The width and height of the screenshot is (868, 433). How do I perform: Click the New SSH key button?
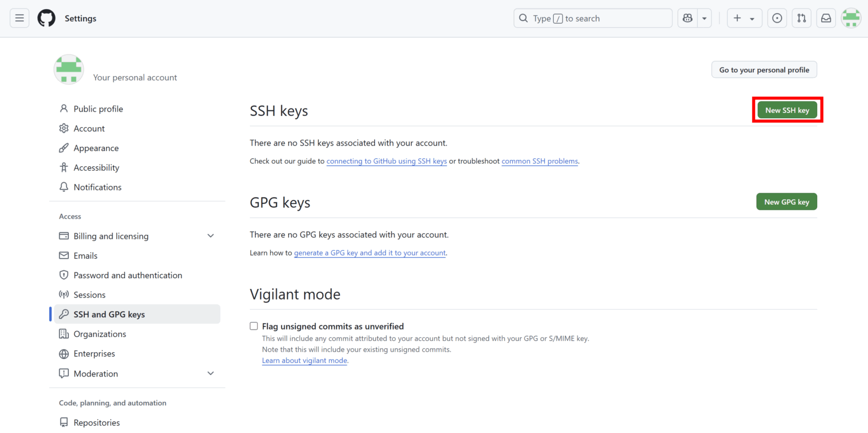point(787,110)
